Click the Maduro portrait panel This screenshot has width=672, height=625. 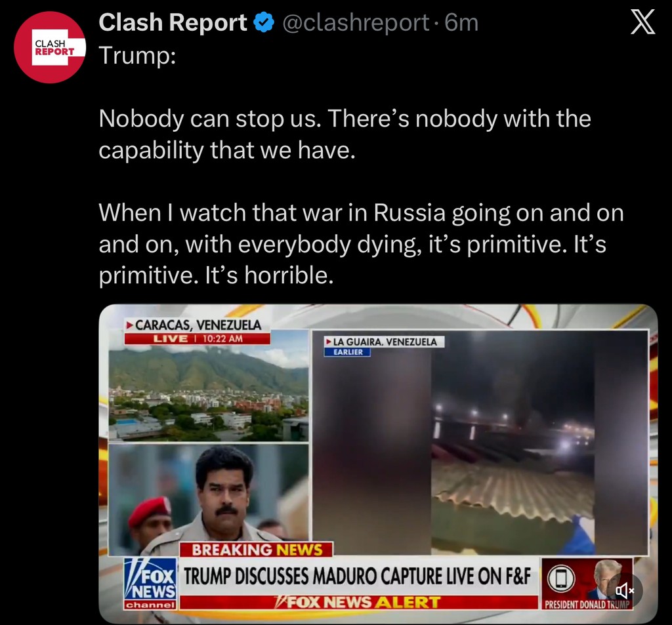[x=208, y=500]
